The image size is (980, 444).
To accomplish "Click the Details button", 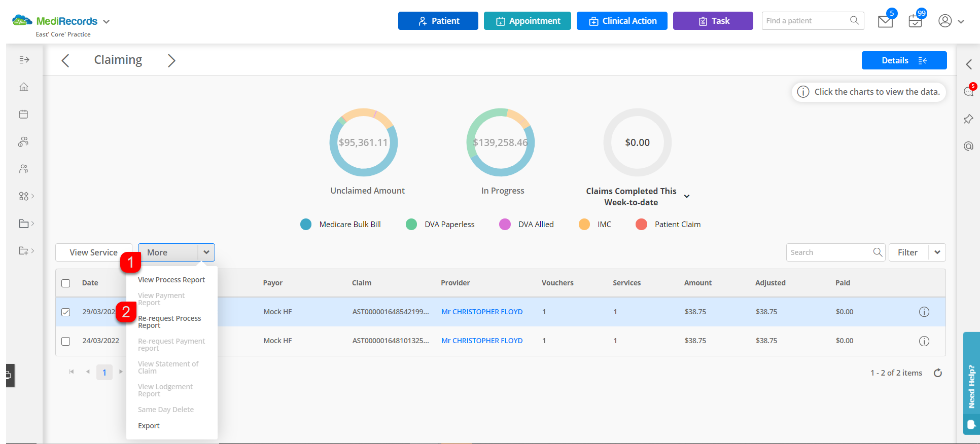I will tap(904, 60).
